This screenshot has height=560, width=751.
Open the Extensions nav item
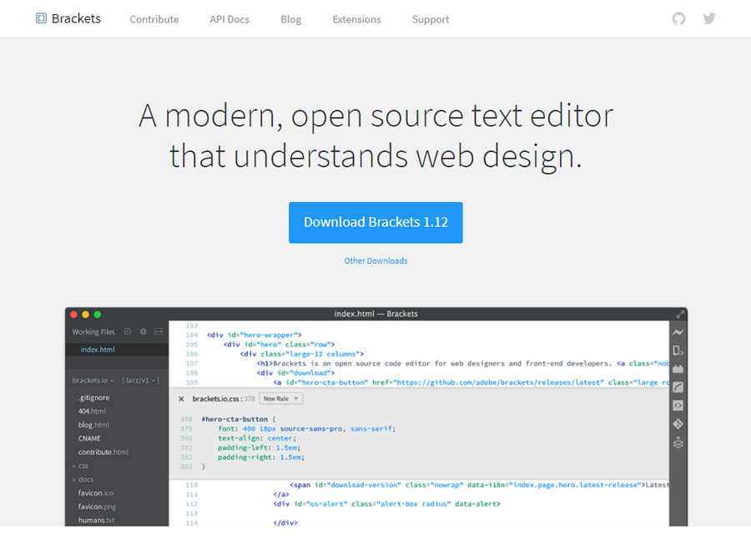(x=356, y=19)
